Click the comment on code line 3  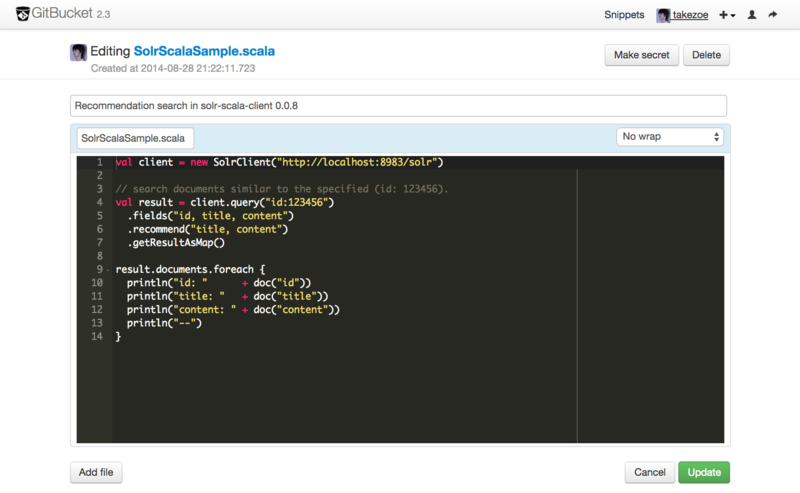(282, 189)
